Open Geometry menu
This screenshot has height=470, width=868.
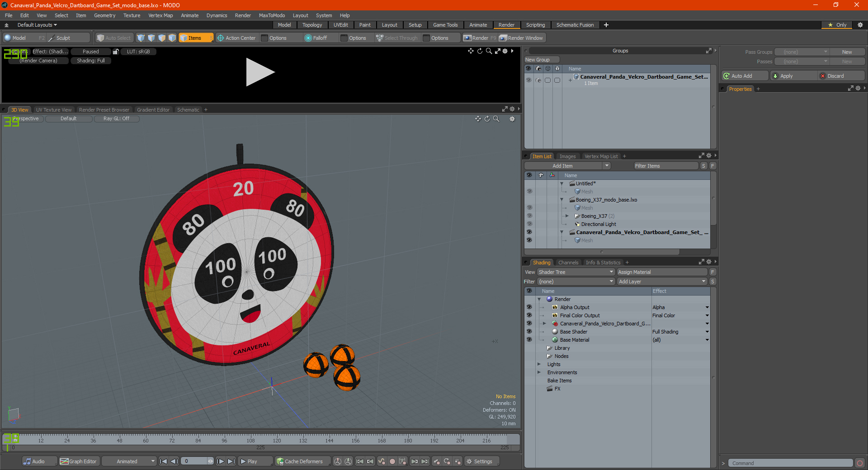(x=104, y=15)
